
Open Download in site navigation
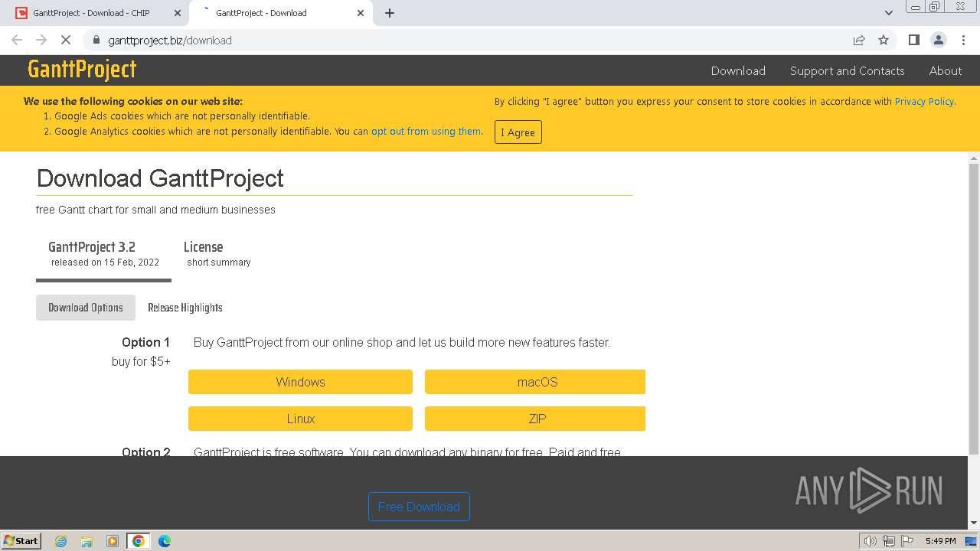point(738,70)
